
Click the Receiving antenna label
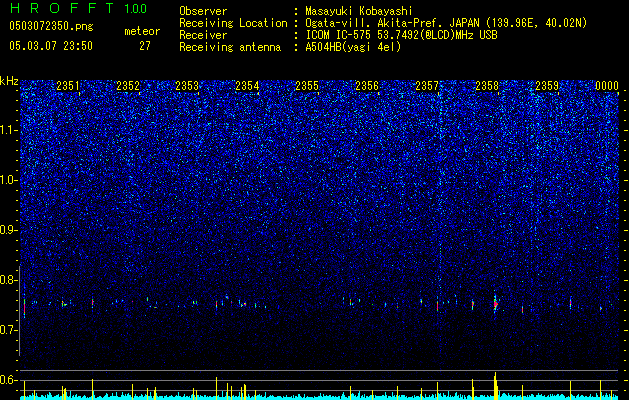230,47
